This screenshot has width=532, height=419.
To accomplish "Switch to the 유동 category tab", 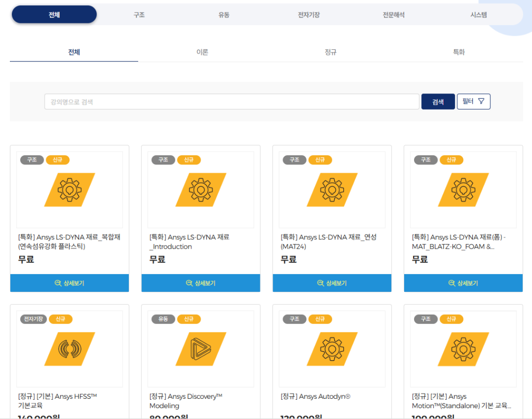I will click(223, 14).
